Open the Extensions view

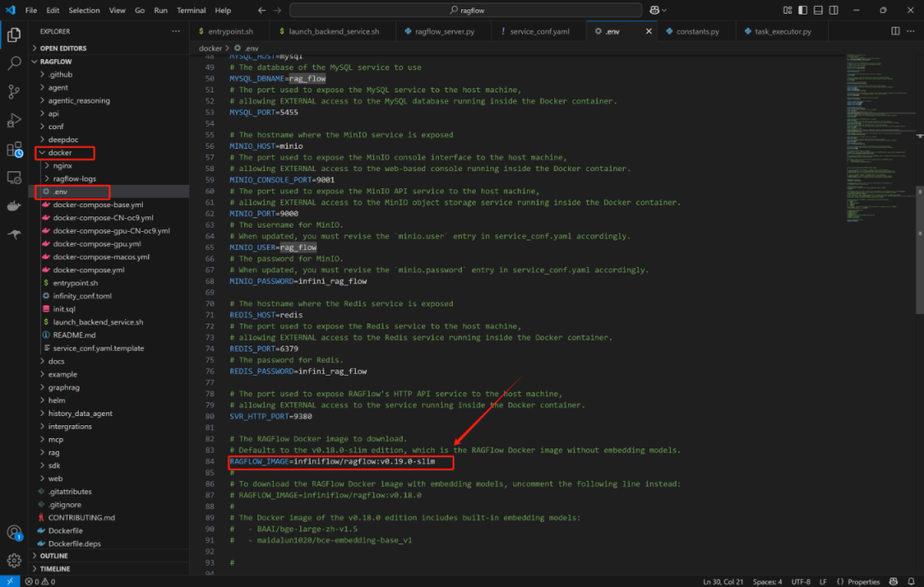pos(15,149)
